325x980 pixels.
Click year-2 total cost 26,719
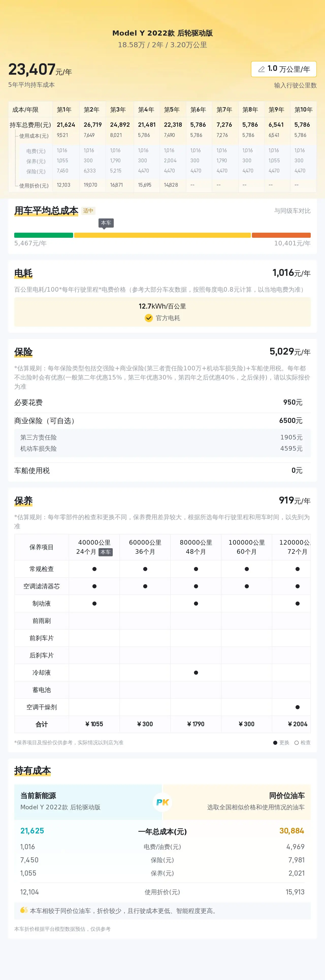93,125
